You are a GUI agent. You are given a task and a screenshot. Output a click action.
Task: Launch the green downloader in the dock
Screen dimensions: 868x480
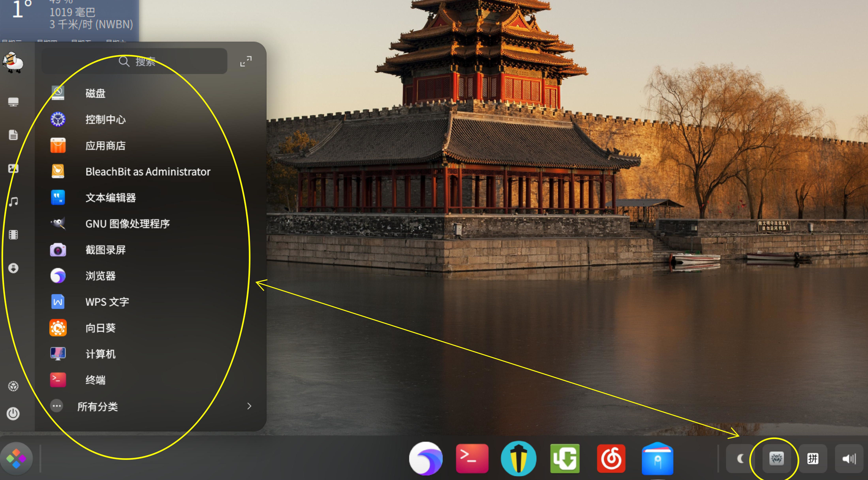(x=565, y=458)
